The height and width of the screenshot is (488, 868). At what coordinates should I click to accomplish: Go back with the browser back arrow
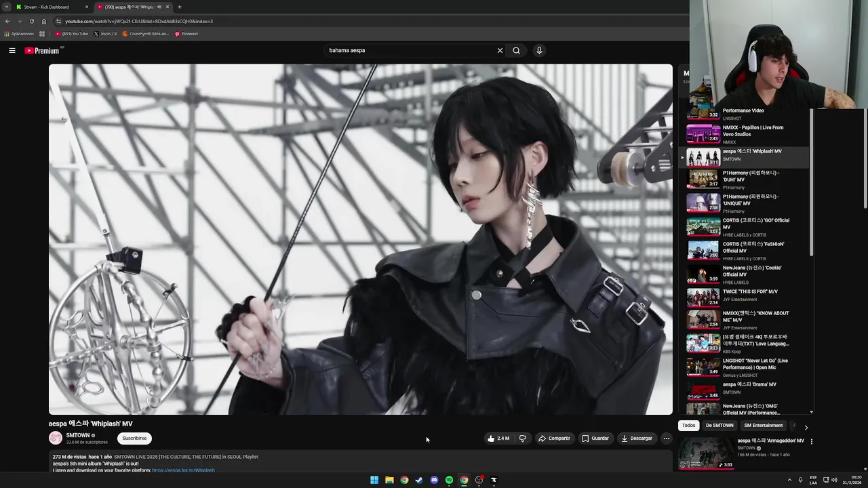[7, 21]
